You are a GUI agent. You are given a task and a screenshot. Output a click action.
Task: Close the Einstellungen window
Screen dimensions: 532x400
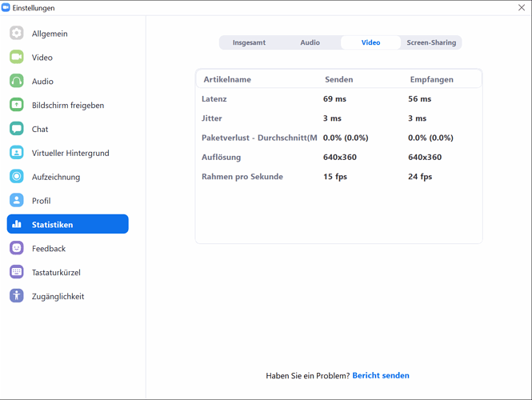tap(522, 8)
